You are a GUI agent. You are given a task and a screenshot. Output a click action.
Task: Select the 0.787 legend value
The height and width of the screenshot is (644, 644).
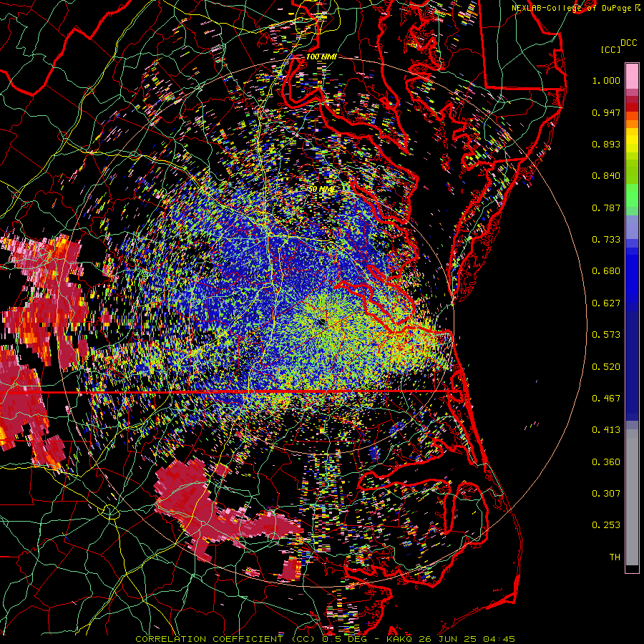point(606,208)
